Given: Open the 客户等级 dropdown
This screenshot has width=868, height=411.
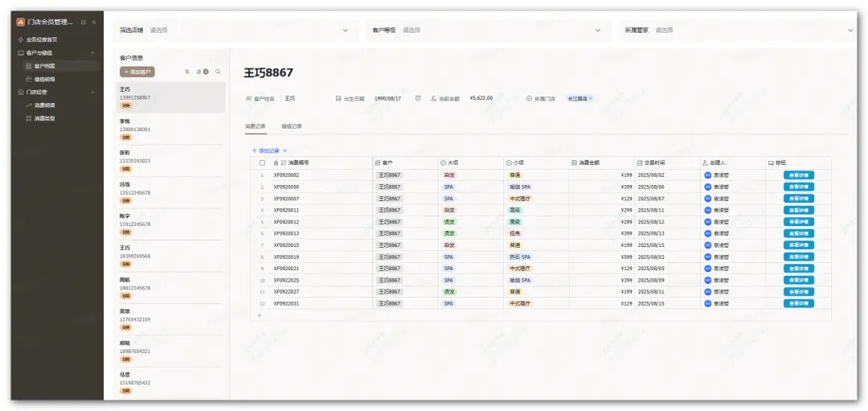Looking at the screenshot, I should tap(489, 31).
